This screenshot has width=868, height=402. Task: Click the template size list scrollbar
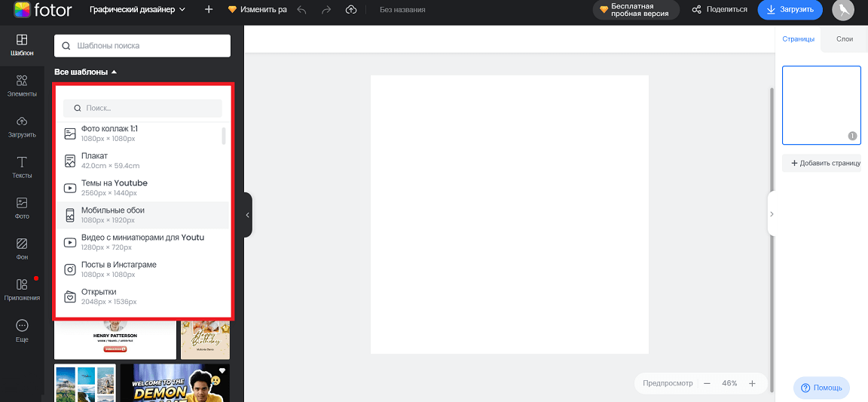(224, 136)
